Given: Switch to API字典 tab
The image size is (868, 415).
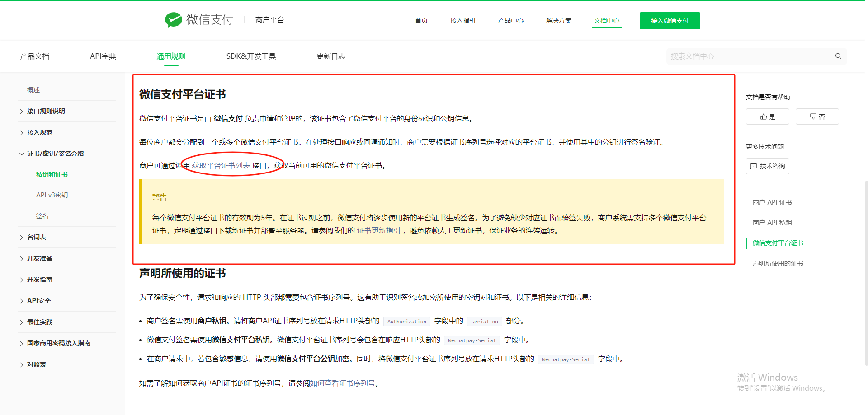Looking at the screenshot, I should click(x=103, y=56).
